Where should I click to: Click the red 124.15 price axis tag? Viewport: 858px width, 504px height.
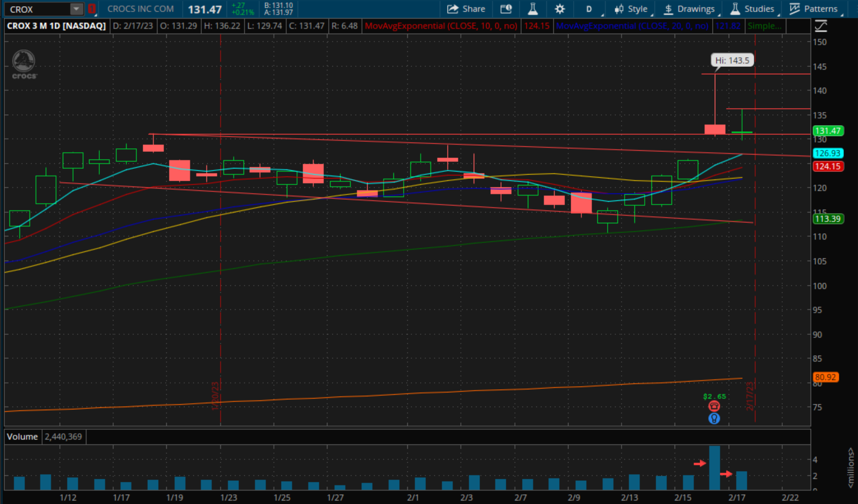828,166
